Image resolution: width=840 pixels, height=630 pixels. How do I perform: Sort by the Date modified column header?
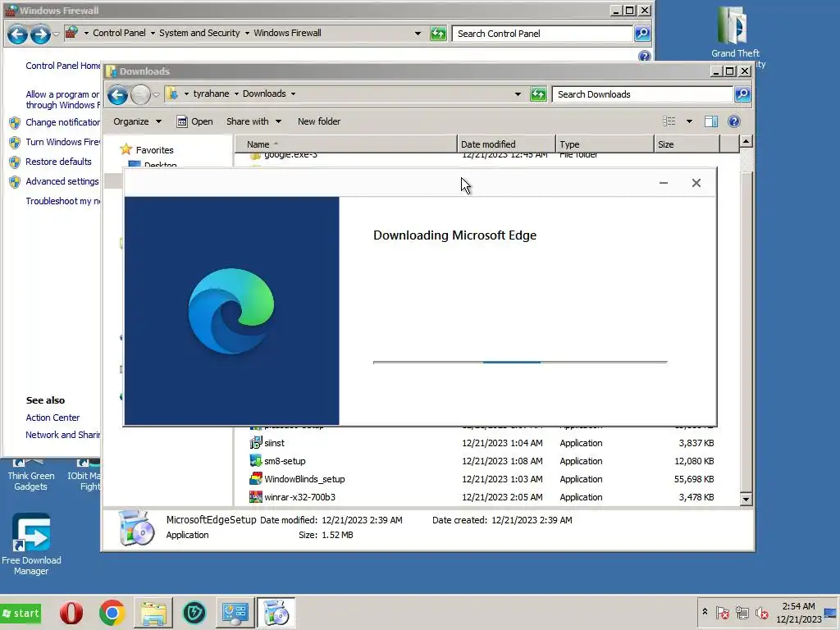506,144
